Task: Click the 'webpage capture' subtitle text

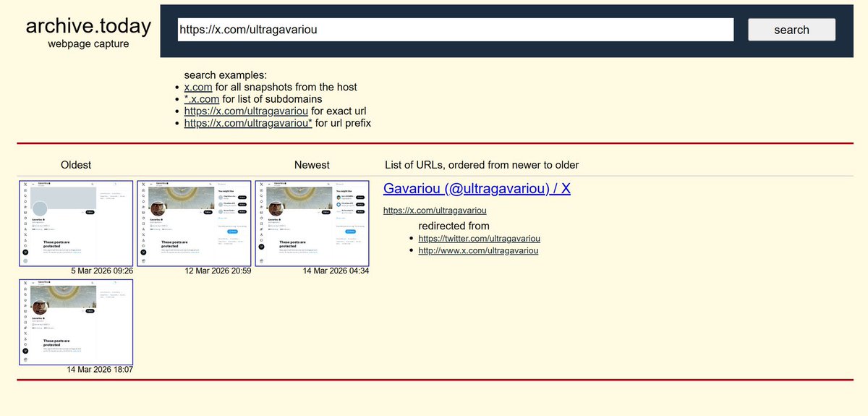Action: coord(88,44)
